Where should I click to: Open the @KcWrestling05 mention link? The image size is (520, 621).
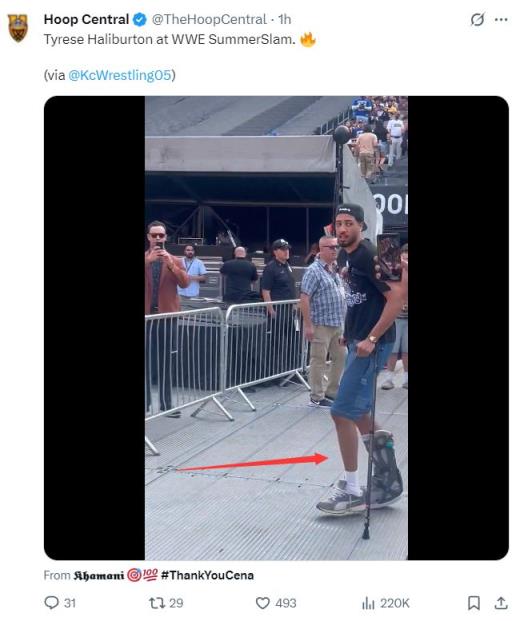(120, 75)
